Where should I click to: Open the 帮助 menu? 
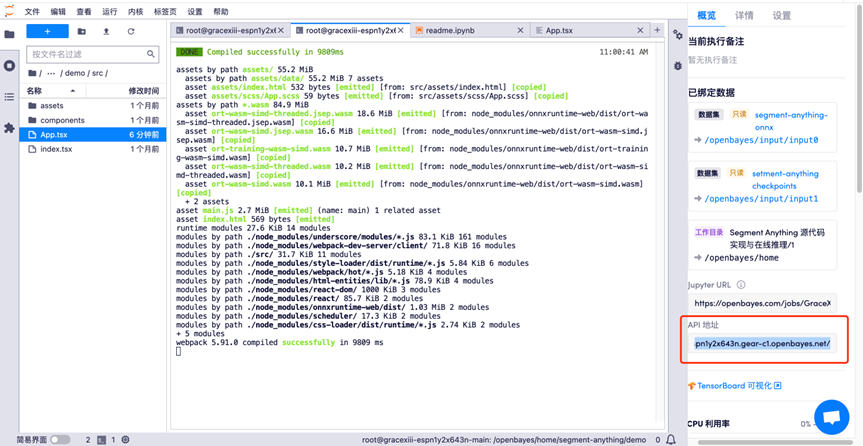(220, 12)
